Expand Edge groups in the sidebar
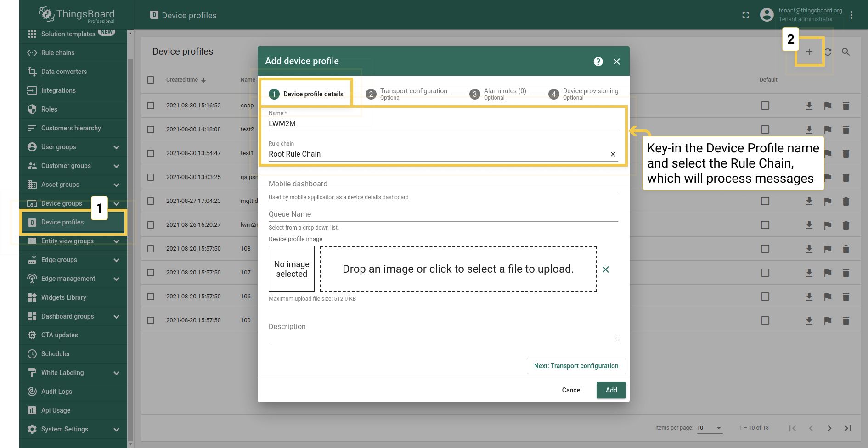The width and height of the screenshot is (868, 448). (116, 260)
